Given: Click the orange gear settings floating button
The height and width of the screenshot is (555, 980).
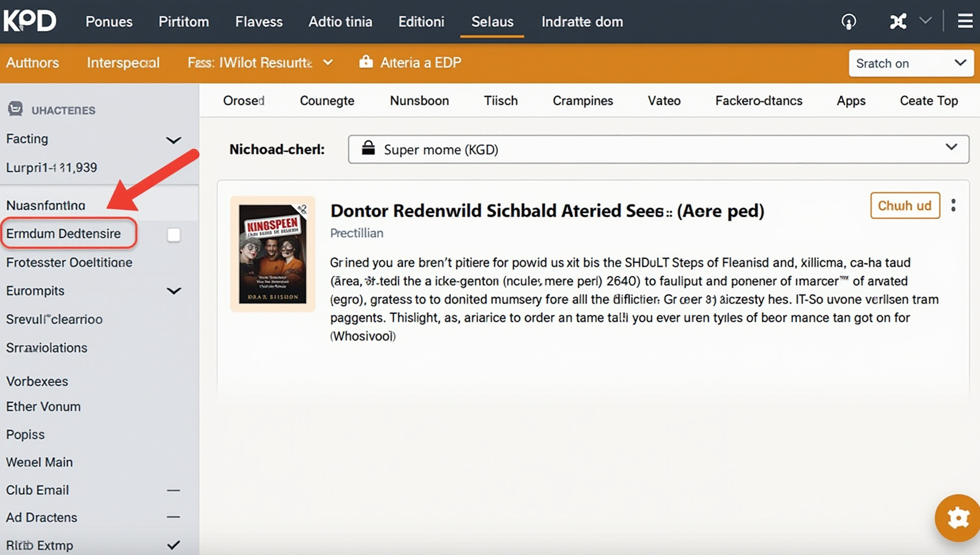Looking at the screenshot, I should tap(958, 518).
